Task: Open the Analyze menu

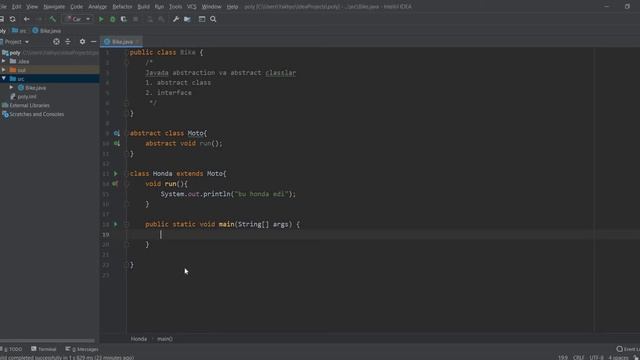Action: (98, 7)
